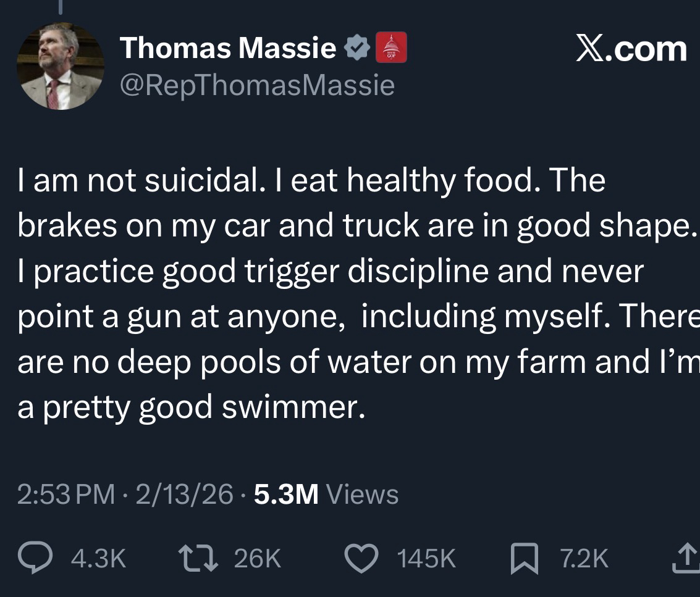View the 5.3M Views analytics
700x597 pixels.
tap(326, 494)
